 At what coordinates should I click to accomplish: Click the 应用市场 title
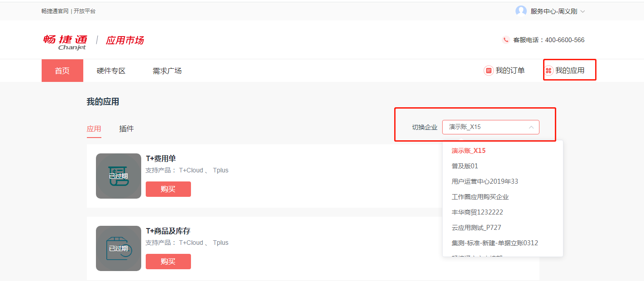click(125, 40)
